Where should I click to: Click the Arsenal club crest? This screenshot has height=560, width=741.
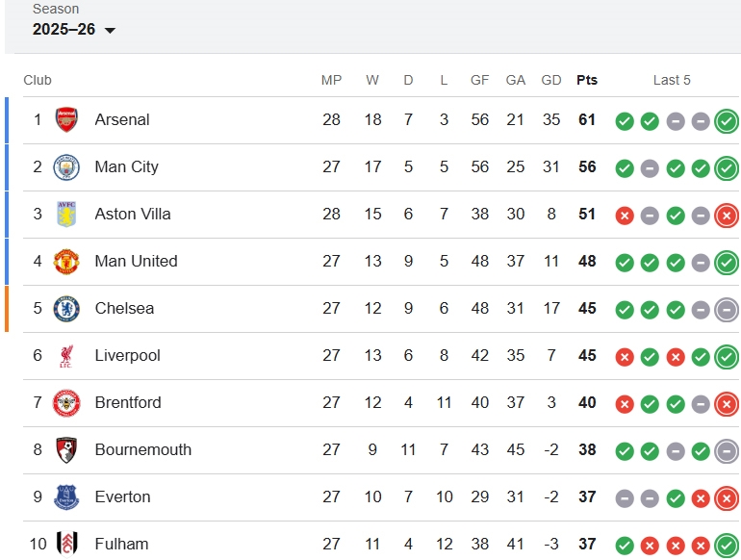pos(66,120)
